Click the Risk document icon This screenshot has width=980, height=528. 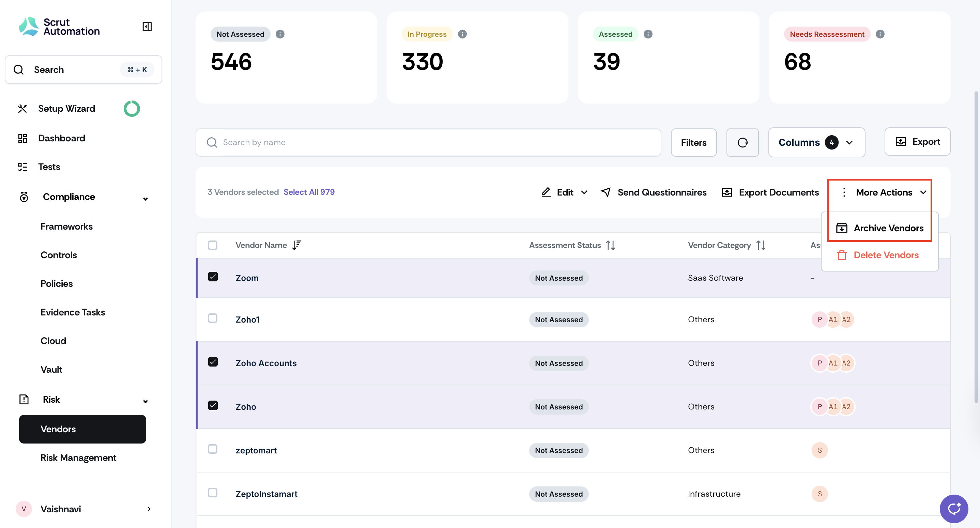pos(24,400)
